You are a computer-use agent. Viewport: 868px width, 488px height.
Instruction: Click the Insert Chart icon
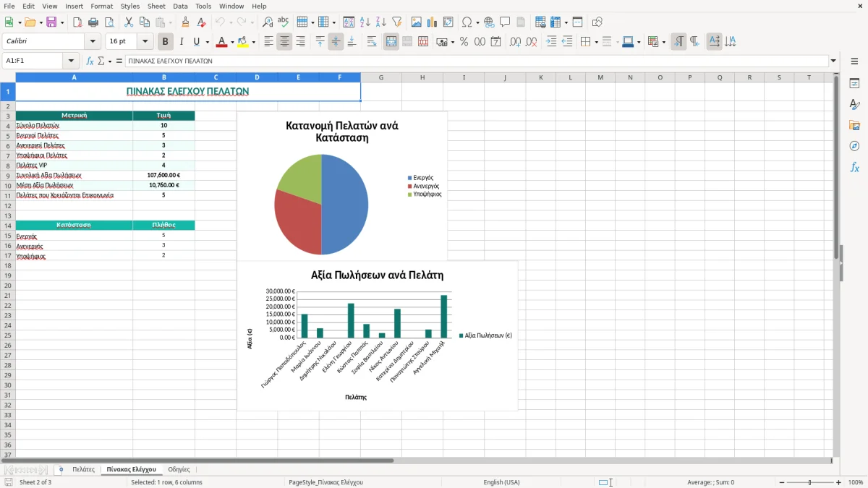click(433, 22)
